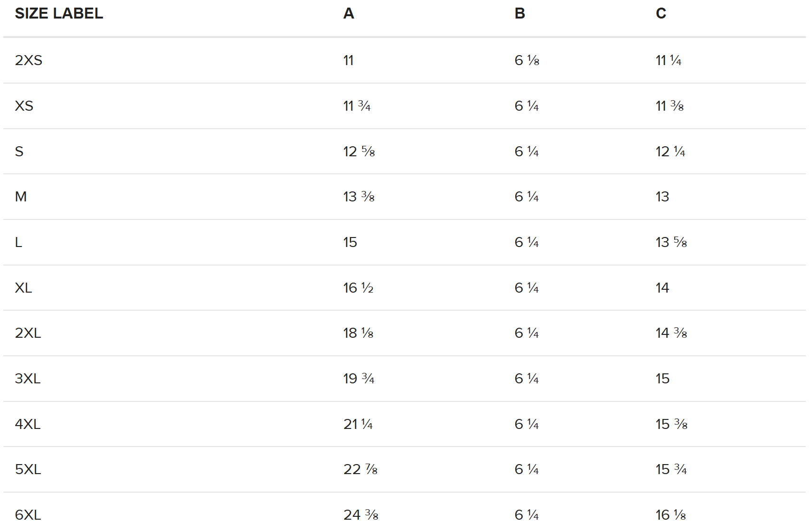
Task: Select the 2XS size label
Action: [28, 60]
